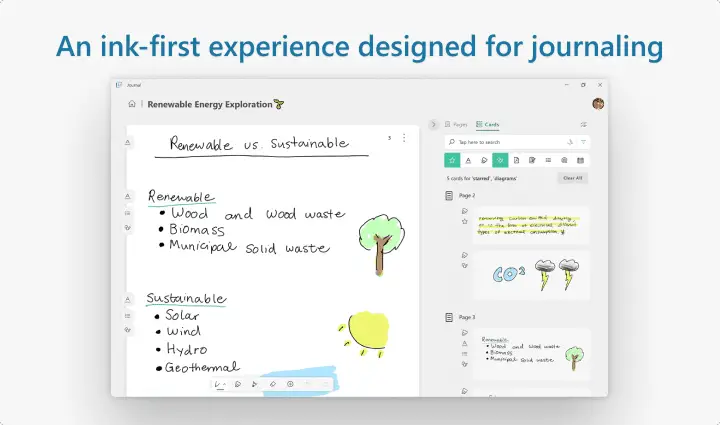720x425 pixels.
Task: Click the add (plus) button in bottom toolbar
Action: point(290,384)
